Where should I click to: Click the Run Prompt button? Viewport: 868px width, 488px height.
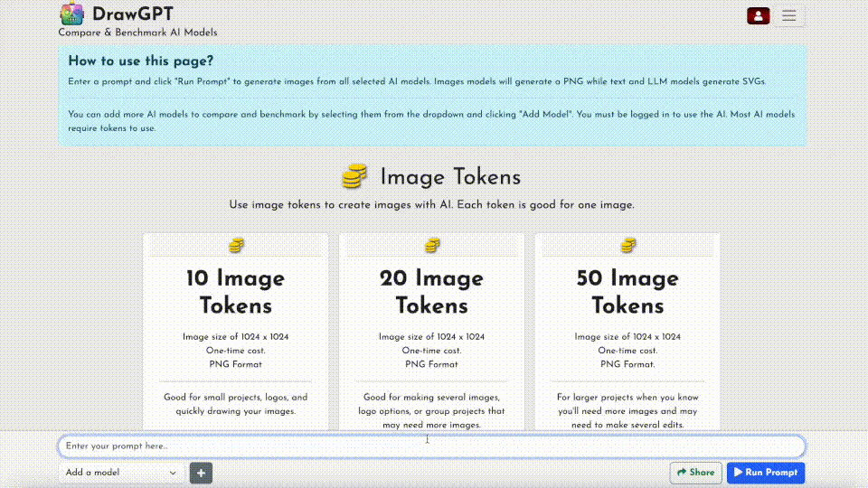click(x=765, y=473)
